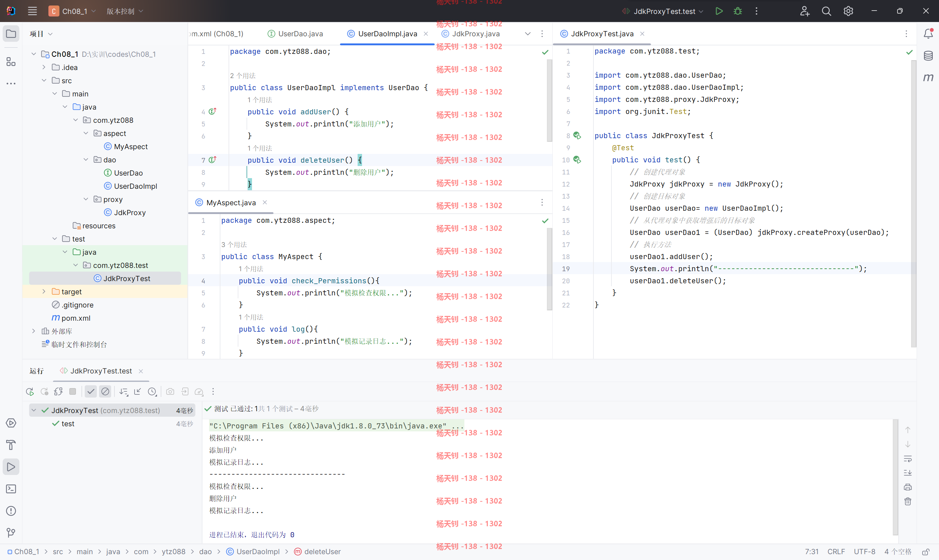This screenshot has width=939, height=560.
Task: Open the Maven tool window
Action: click(x=928, y=77)
